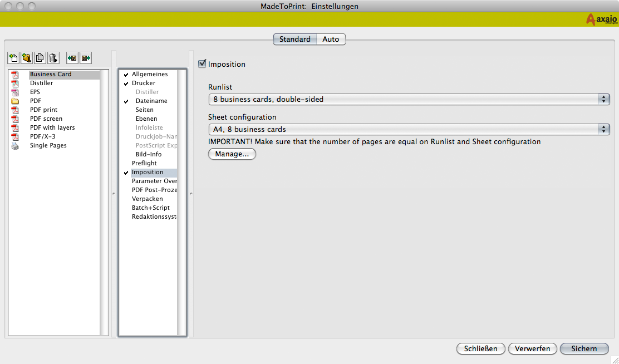Click the PDF icon beside PDF with layers

point(15,127)
